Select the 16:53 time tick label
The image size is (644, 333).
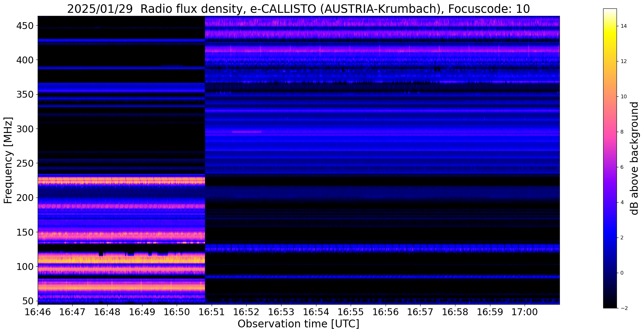coord(281,312)
